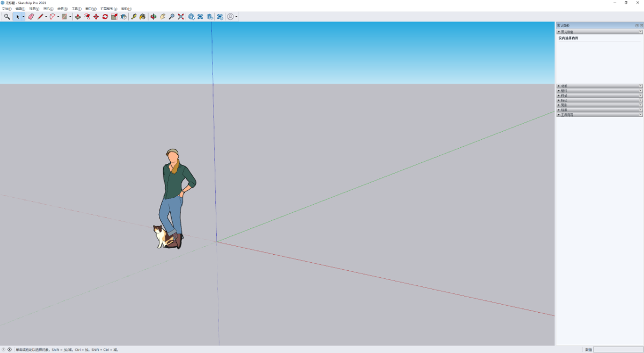Open the account icon dropdown arrow
644x353 pixels.
[237, 17]
